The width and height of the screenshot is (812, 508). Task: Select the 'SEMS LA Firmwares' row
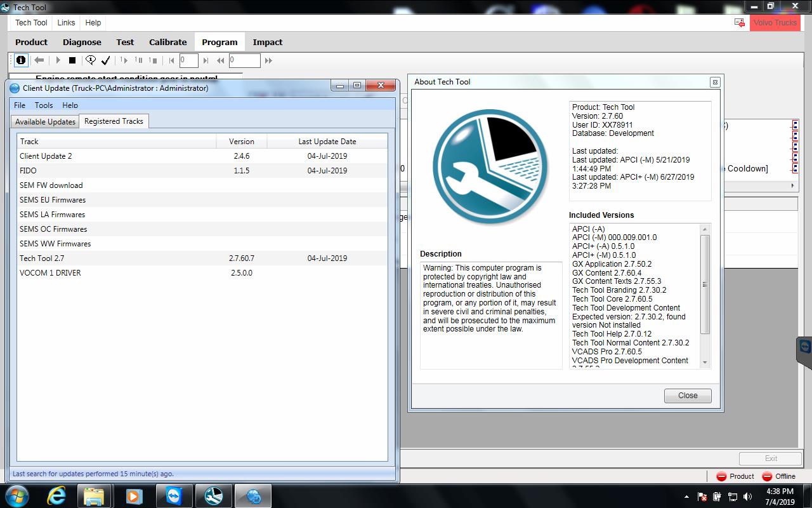[202, 215]
